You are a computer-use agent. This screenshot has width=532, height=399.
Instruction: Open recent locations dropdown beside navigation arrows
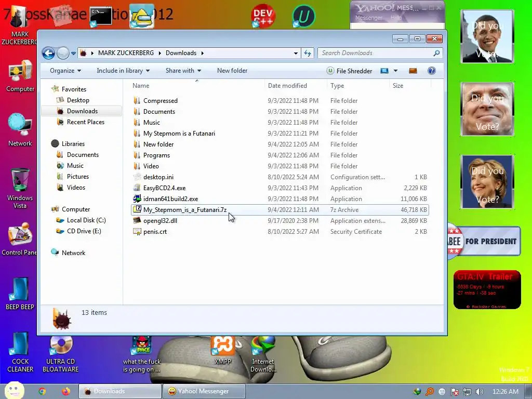click(73, 54)
